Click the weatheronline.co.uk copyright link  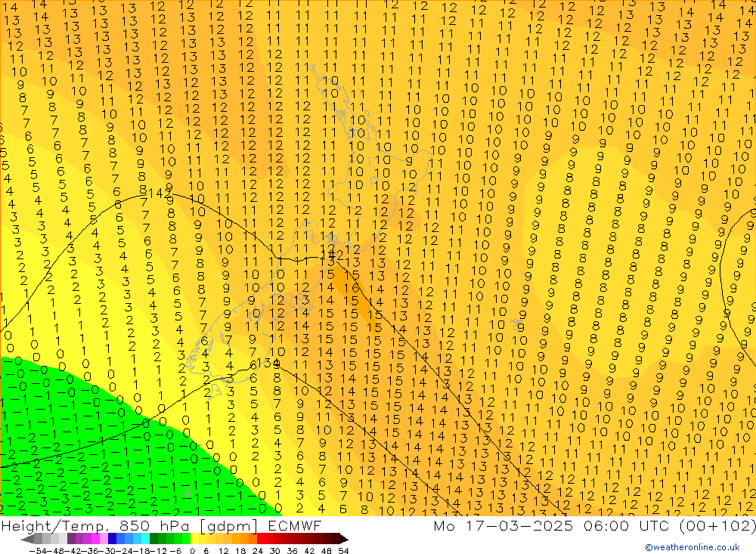click(x=692, y=547)
